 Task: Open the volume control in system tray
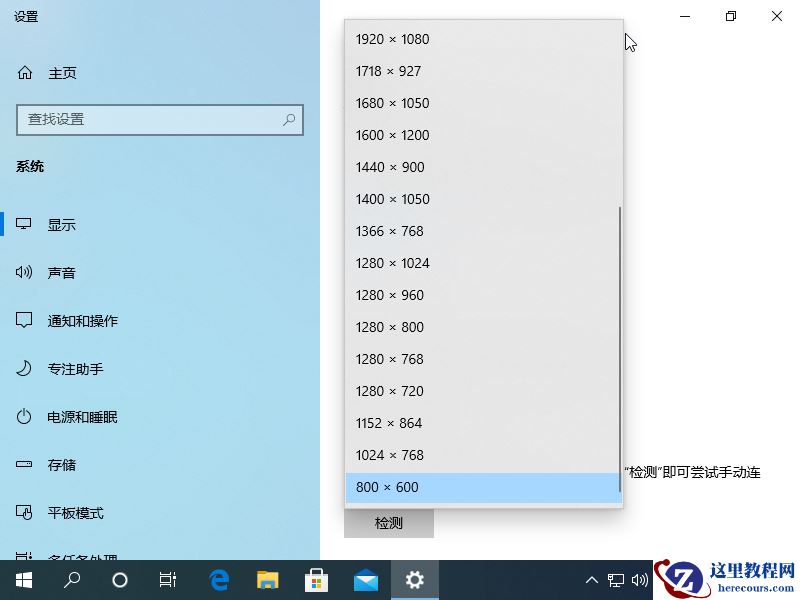click(x=640, y=579)
